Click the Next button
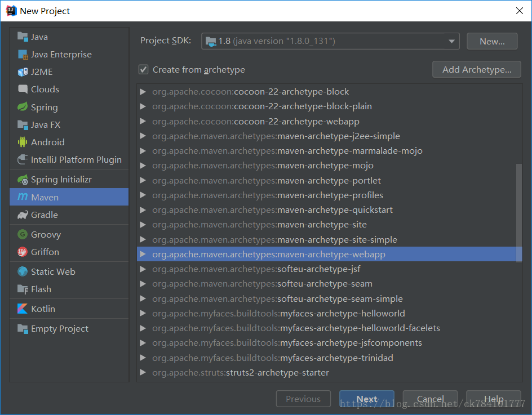This screenshot has height=415, width=532. point(367,399)
